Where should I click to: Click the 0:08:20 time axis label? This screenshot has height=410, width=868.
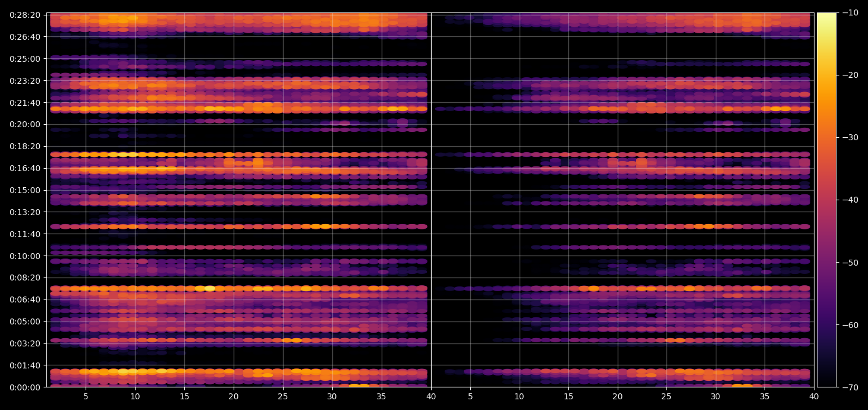(x=24, y=277)
